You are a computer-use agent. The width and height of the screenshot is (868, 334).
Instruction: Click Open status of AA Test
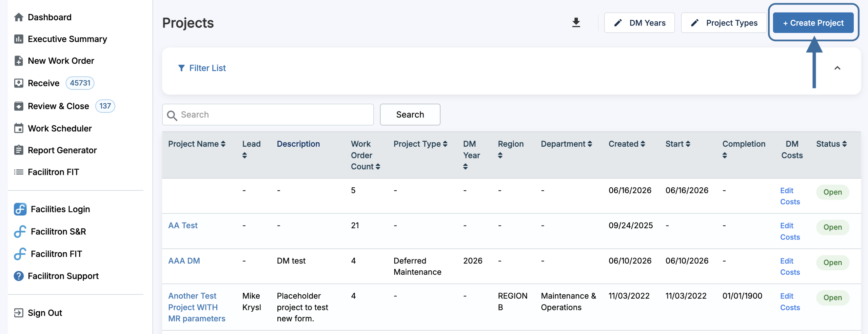[x=832, y=227]
